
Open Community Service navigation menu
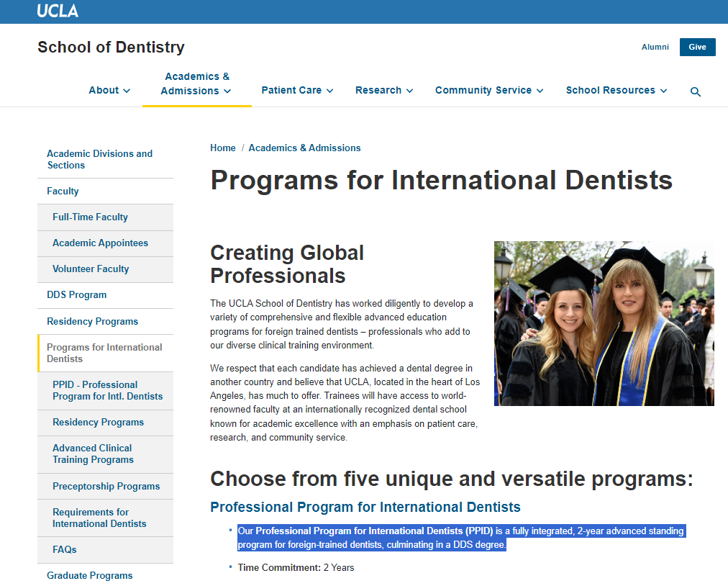489,90
